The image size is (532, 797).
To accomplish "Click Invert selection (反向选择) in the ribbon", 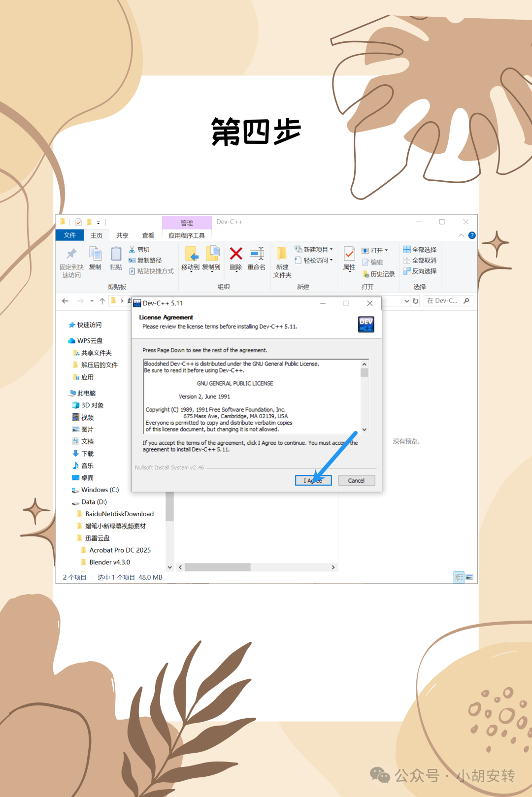I will pyautogui.click(x=420, y=271).
